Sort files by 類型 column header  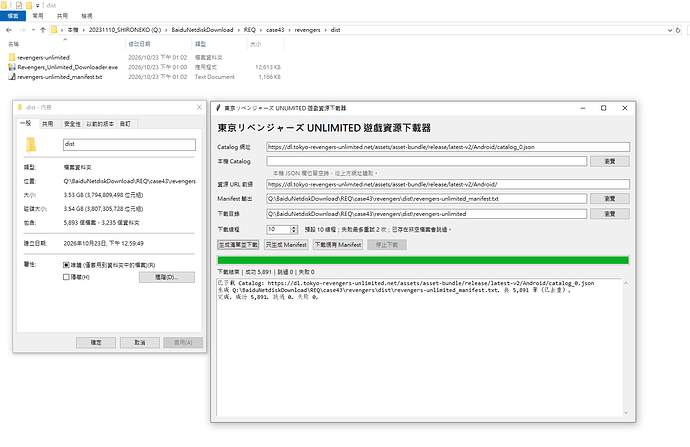tap(220, 44)
